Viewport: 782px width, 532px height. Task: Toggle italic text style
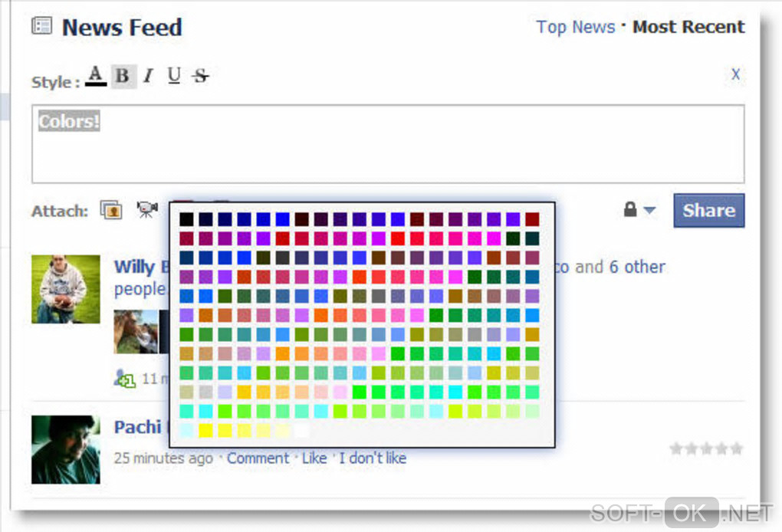[149, 76]
